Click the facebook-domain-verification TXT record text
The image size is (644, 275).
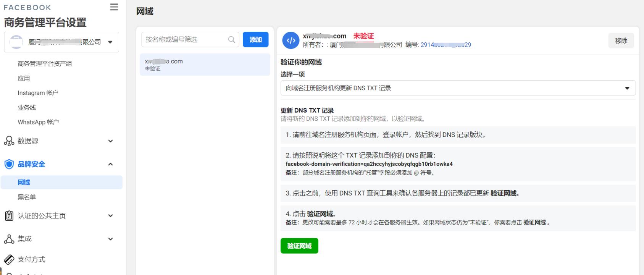369,164
